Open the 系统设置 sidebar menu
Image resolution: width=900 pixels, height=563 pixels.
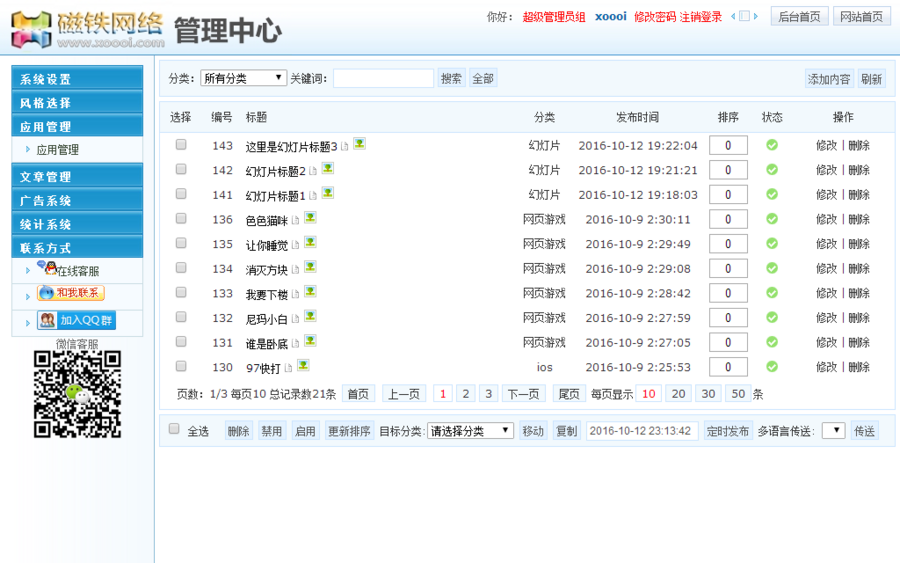pyautogui.click(x=77, y=79)
